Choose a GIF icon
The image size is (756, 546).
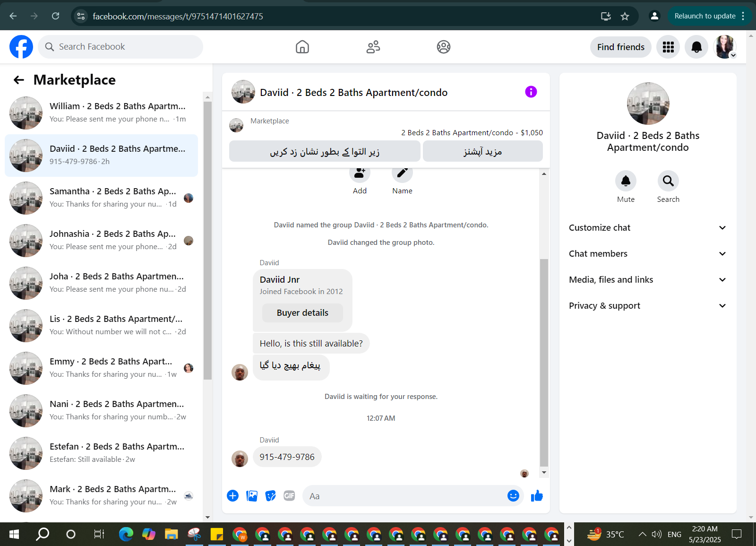[x=289, y=495]
